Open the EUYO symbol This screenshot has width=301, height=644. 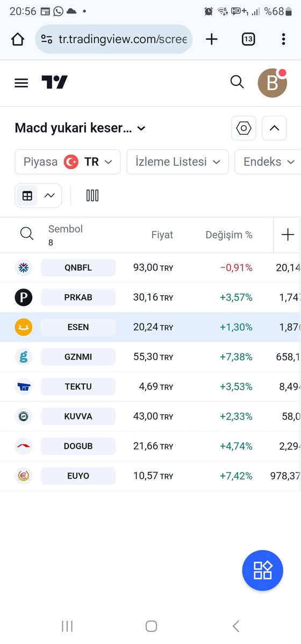(x=78, y=475)
